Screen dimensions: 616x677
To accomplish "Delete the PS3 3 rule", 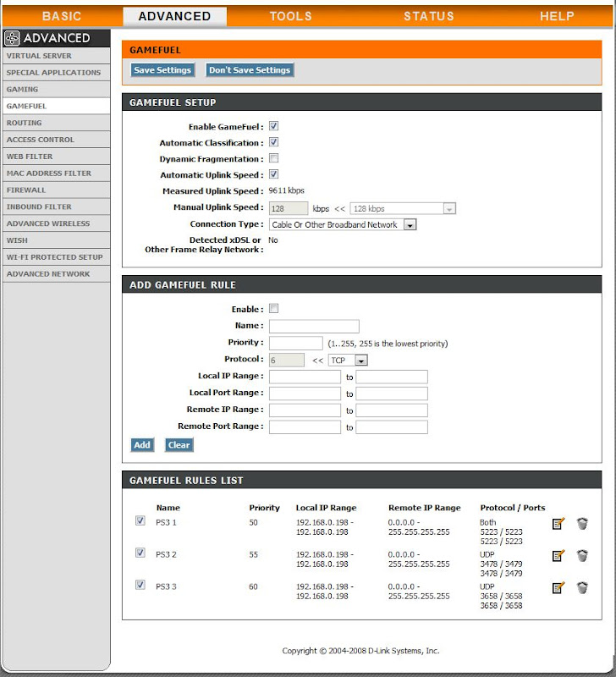I will point(582,587).
